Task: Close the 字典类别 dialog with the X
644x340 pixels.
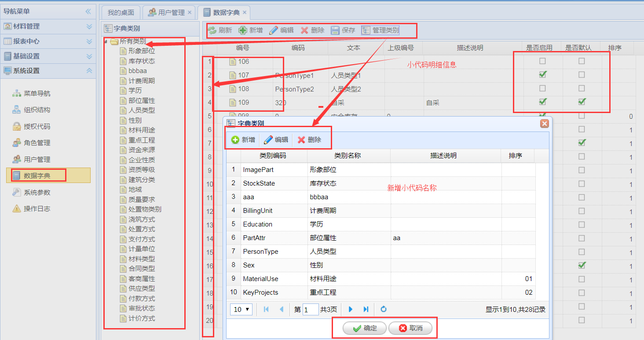Action: coord(544,124)
